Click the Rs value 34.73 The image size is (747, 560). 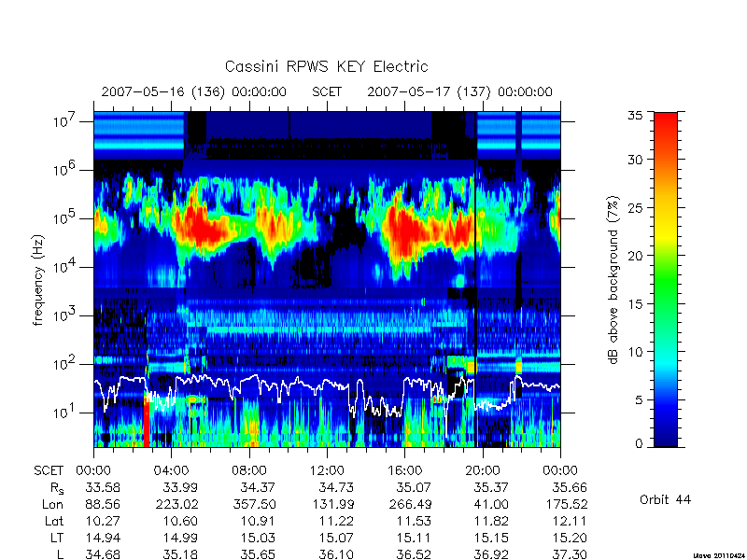pos(336,487)
